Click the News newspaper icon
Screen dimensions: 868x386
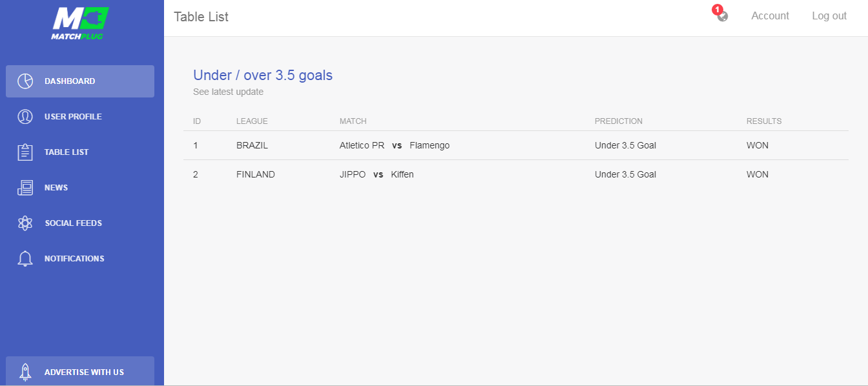[25, 188]
